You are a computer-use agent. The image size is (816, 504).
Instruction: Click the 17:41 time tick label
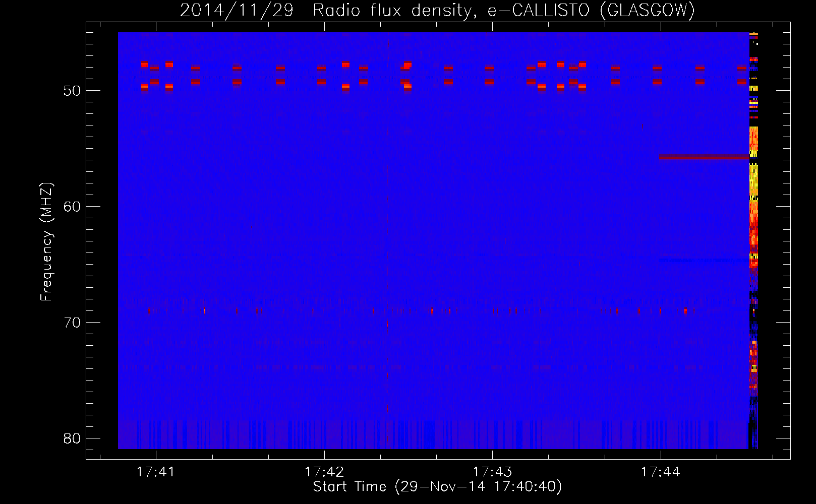(156, 472)
